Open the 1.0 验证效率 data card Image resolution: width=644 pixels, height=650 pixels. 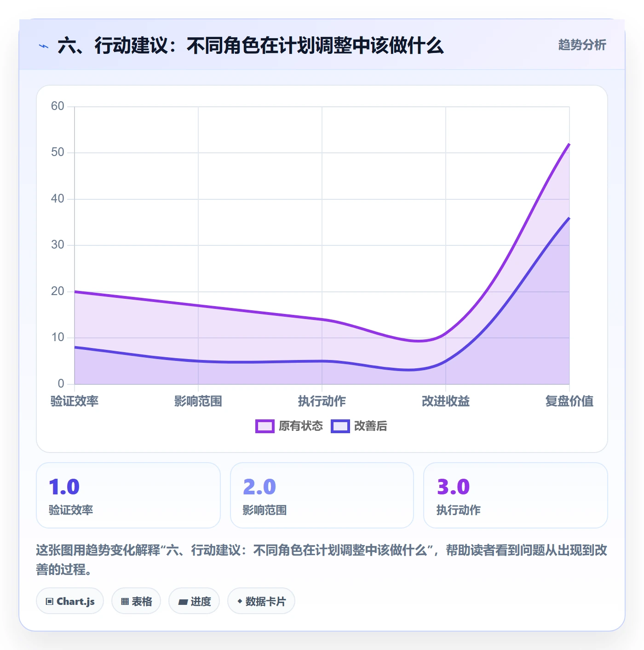click(x=128, y=495)
